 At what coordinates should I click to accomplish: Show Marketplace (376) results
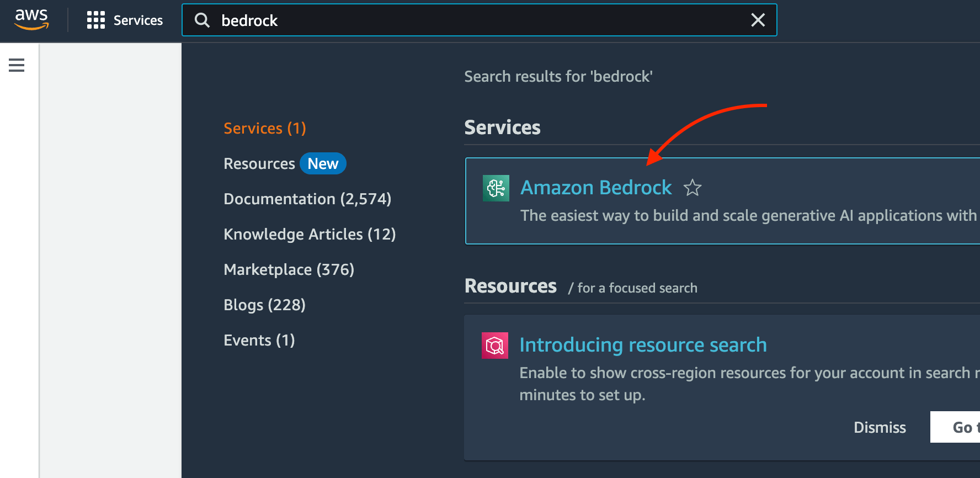[x=289, y=269]
